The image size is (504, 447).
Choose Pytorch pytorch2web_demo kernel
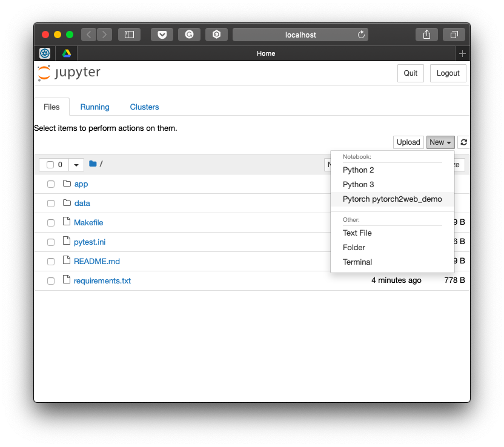[392, 199]
